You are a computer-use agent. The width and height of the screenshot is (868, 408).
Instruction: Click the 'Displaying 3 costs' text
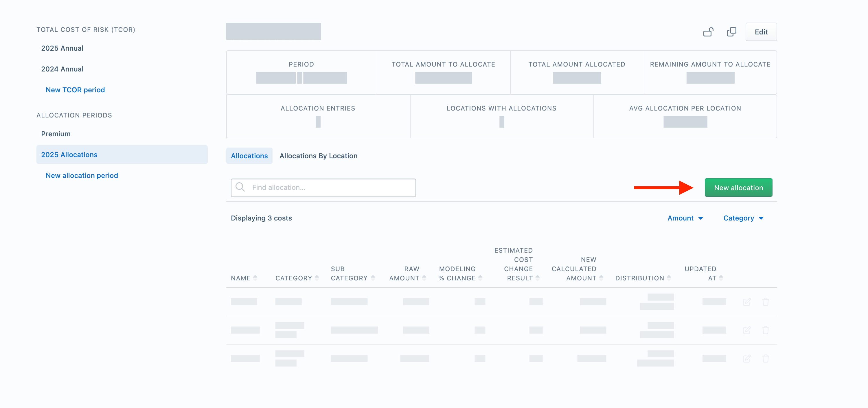[261, 218]
